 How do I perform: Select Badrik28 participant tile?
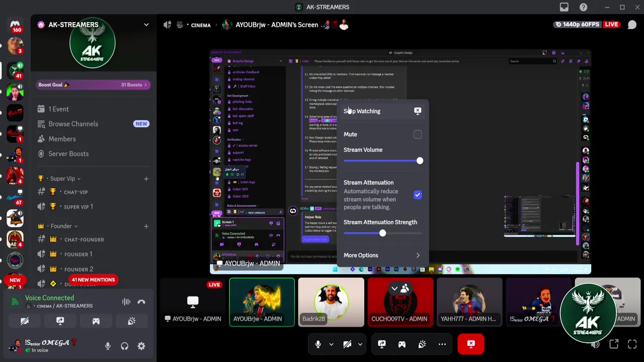click(x=331, y=303)
